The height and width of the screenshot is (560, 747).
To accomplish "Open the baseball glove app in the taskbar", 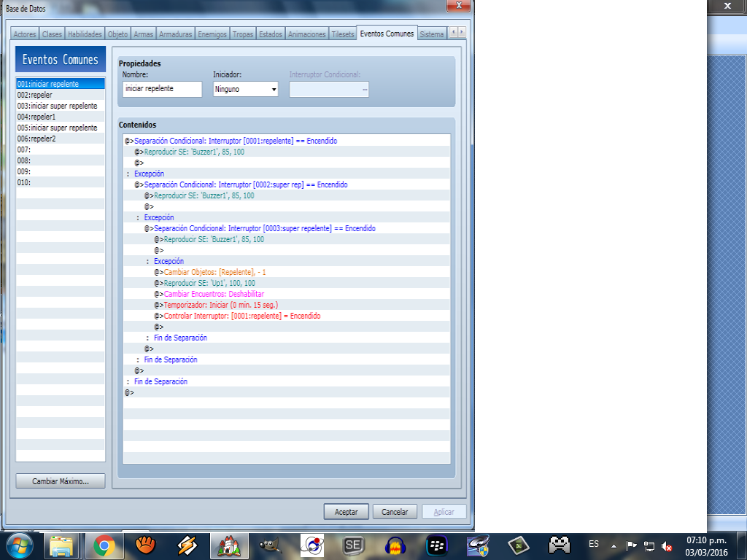I will [145, 546].
